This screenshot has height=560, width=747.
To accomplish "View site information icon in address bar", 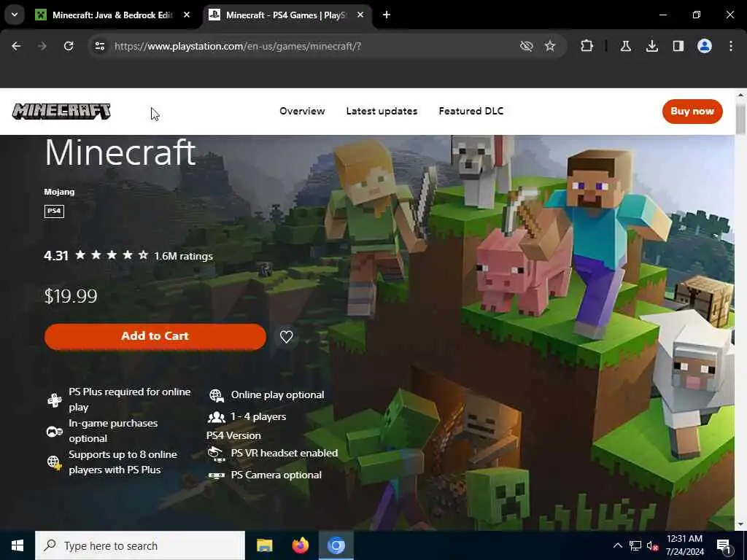I will pos(99,46).
